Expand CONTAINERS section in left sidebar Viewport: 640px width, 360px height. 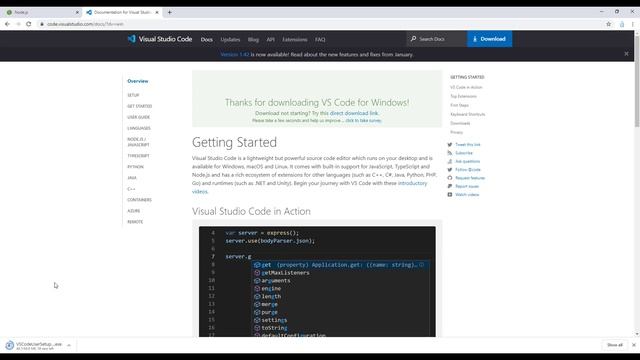(139, 200)
